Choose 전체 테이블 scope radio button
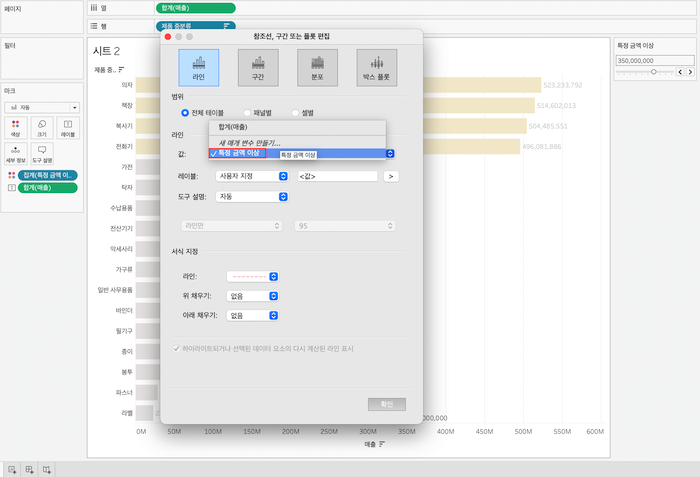700x477 pixels. 185,113
